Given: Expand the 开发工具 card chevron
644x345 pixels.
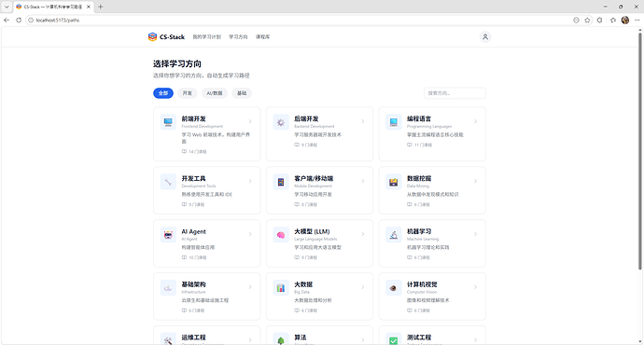Looking at the screenshot, I should click(x=250, y=181).
